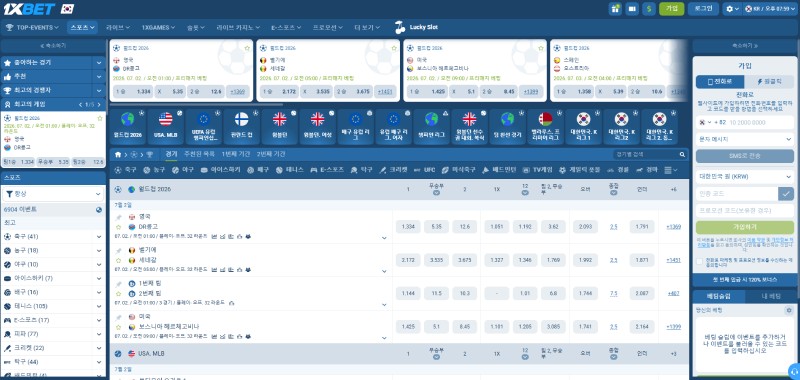Expand 테니스 (105) in the sidebar
This screenshot has width=800, height=380.
tap(99, 306)
